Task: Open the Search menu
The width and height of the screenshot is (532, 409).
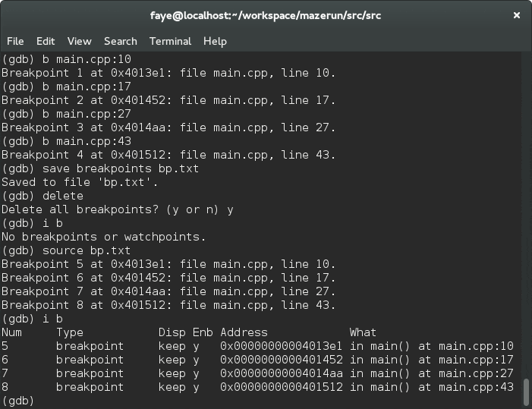Action: 121,42
